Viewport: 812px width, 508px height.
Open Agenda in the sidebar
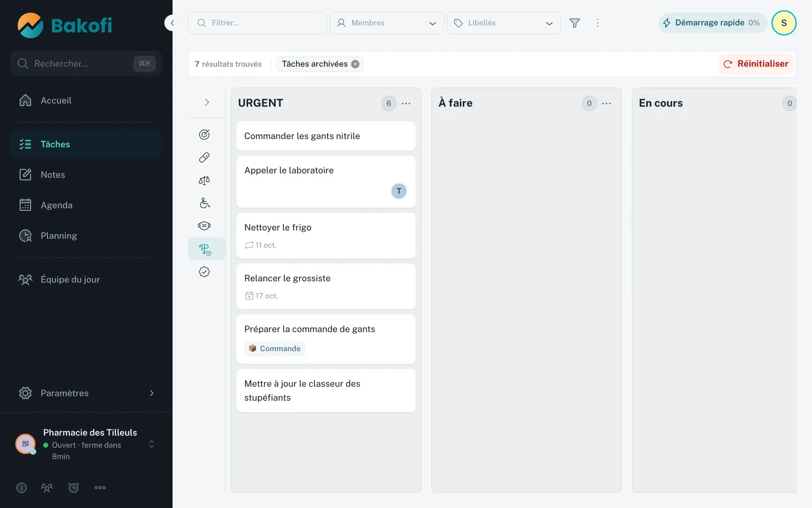click(86, 205)
